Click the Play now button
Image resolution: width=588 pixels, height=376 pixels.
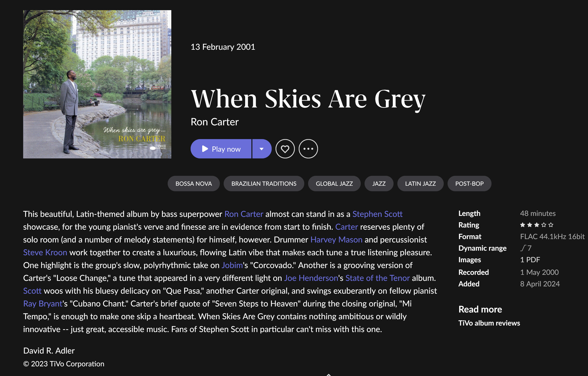pyautogui.click(x=221, y=149)
